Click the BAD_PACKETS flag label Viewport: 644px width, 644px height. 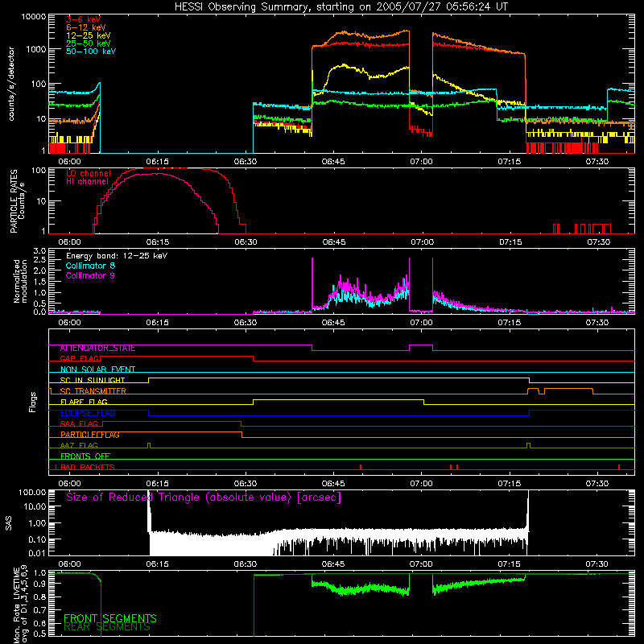click(x=87, y=467)
